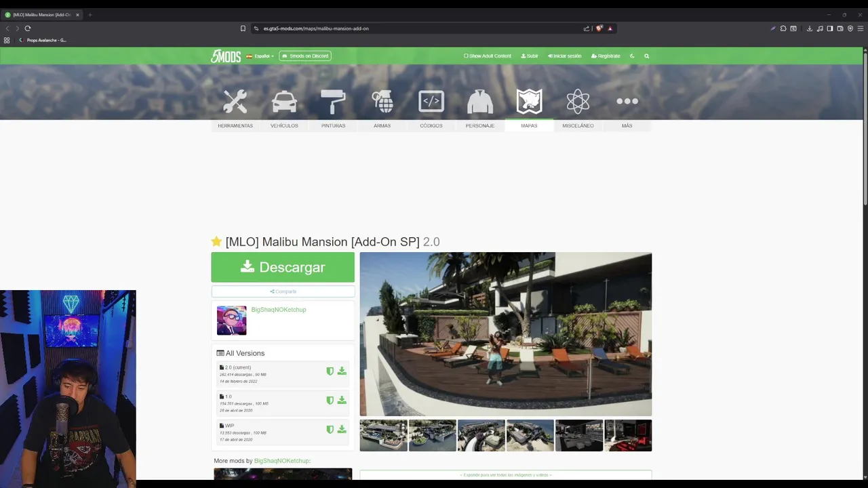Open Props Avalanche bookmark in bookmarks bar

[43, 40]
